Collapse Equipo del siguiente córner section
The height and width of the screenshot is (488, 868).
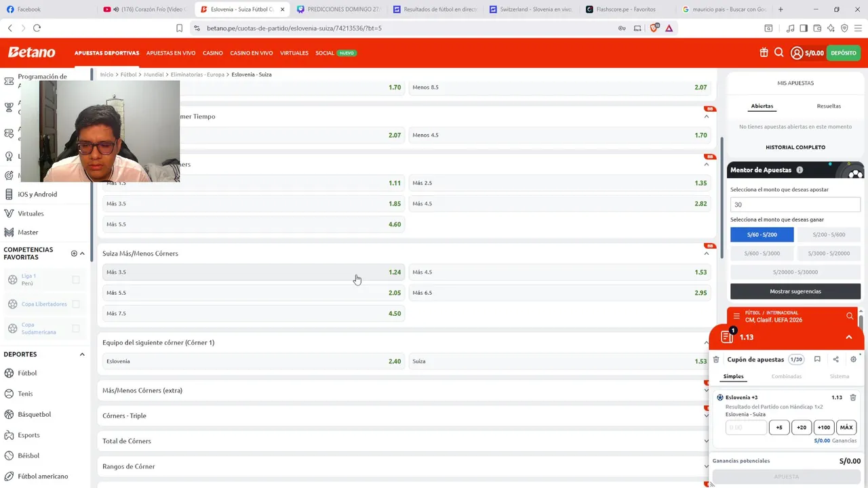[x=706, y=343]
